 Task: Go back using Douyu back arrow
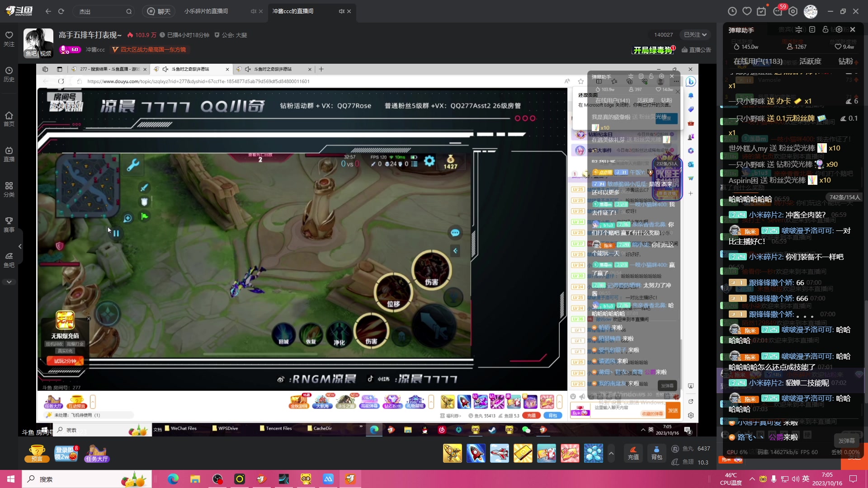click(48, 11)
